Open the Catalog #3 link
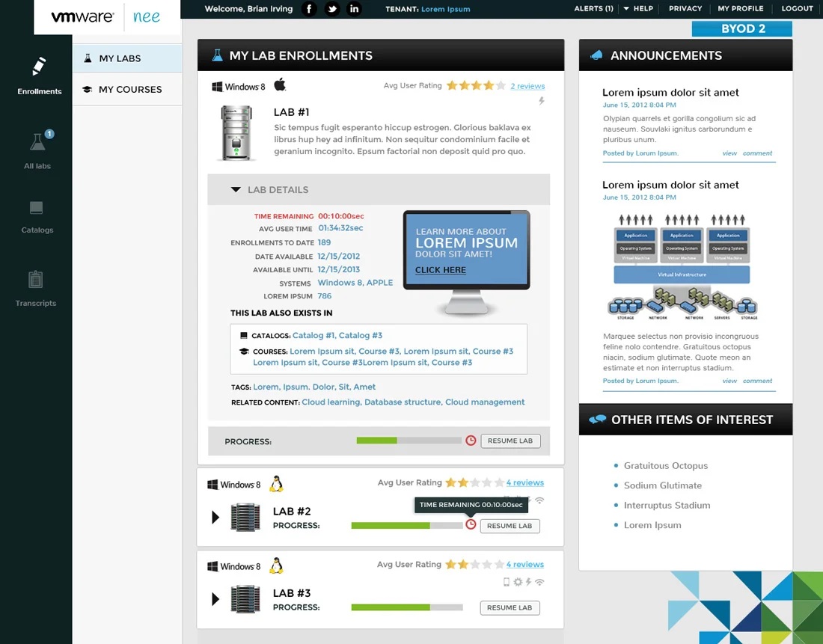Image resolution: width=823 pixels, height=644 pixels. [360, 335]
